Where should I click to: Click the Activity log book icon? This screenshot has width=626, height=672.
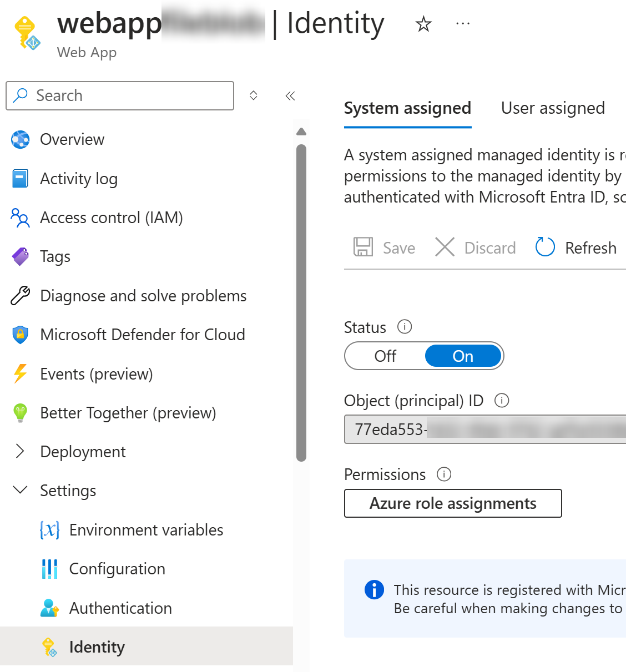[x=21, y=179]
